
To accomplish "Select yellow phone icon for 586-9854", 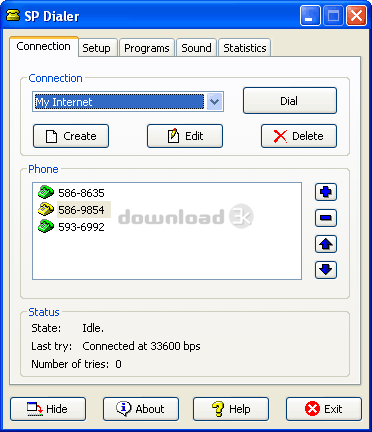I will [x=46, y=209].
